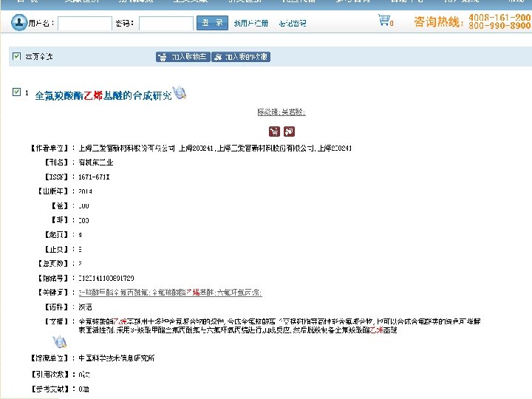
Task: Select the holding unit text 中国科学技术信息研究所
Action: pyautogui.click(x=117, y=358)
